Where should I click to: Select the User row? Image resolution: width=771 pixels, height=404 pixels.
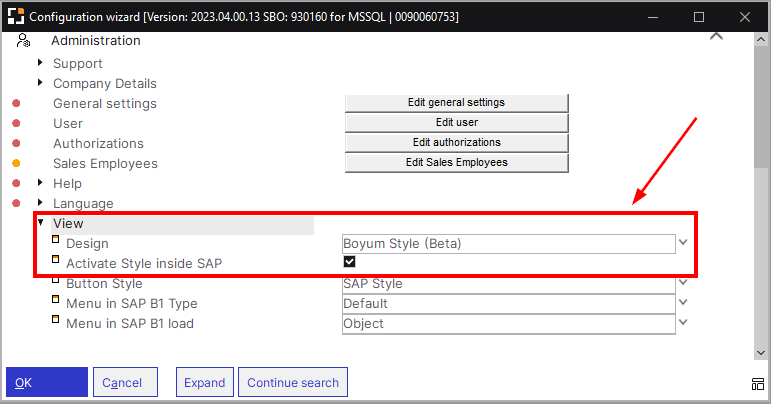[68, 124]
